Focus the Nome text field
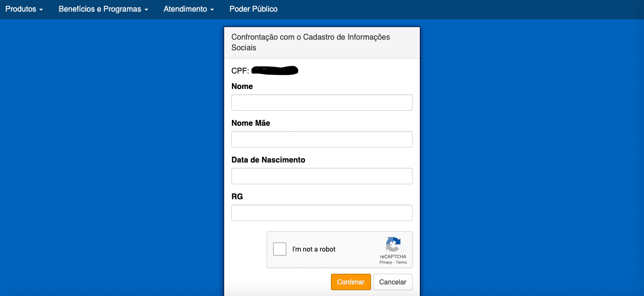644x296 pixels. [322, 103]
